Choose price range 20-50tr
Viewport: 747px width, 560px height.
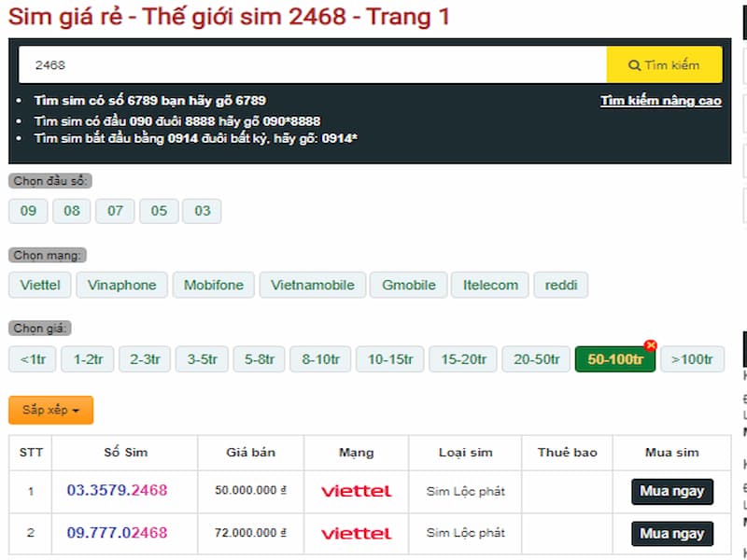[x=536, y=359]
